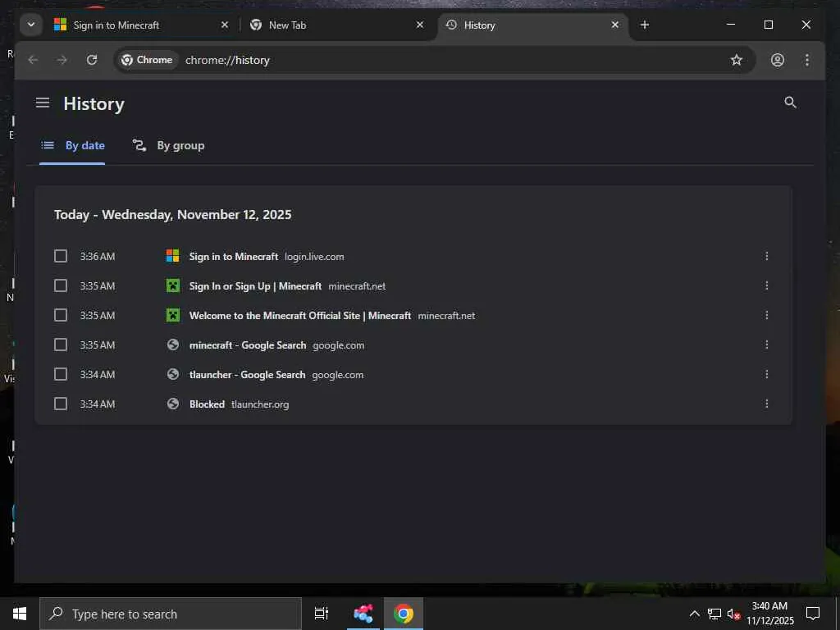
Task: Open Chrome's three-dot main menu
Action: pos(807,60)
